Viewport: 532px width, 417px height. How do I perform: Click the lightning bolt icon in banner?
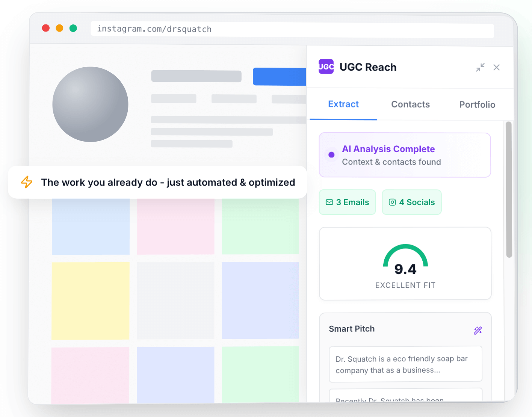pyautogui.click(x=27, y=182)
